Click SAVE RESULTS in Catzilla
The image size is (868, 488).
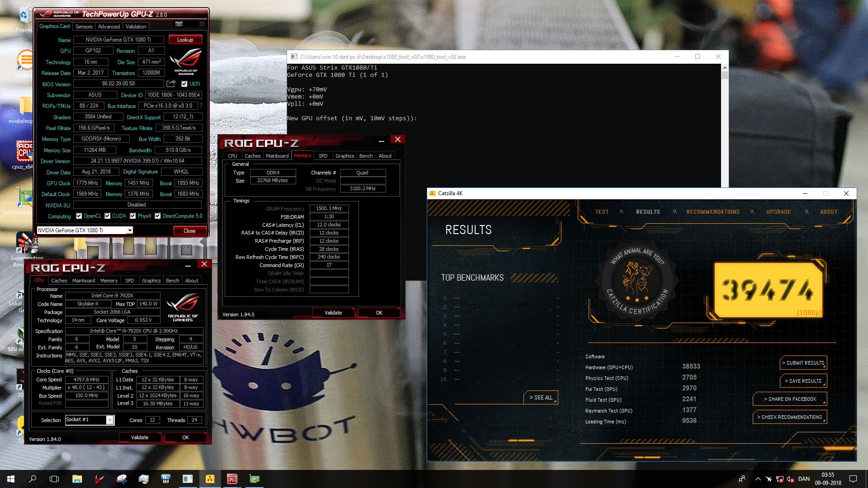804,381
